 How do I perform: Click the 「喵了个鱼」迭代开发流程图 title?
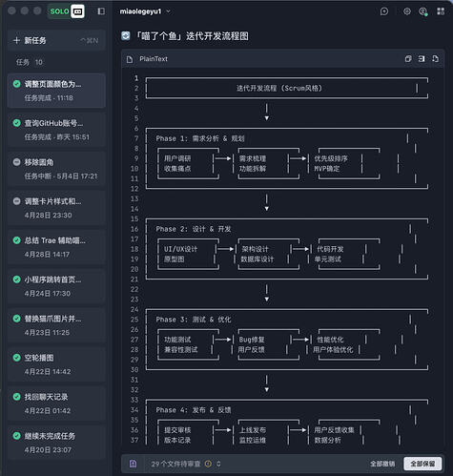[x=192, y=36]
